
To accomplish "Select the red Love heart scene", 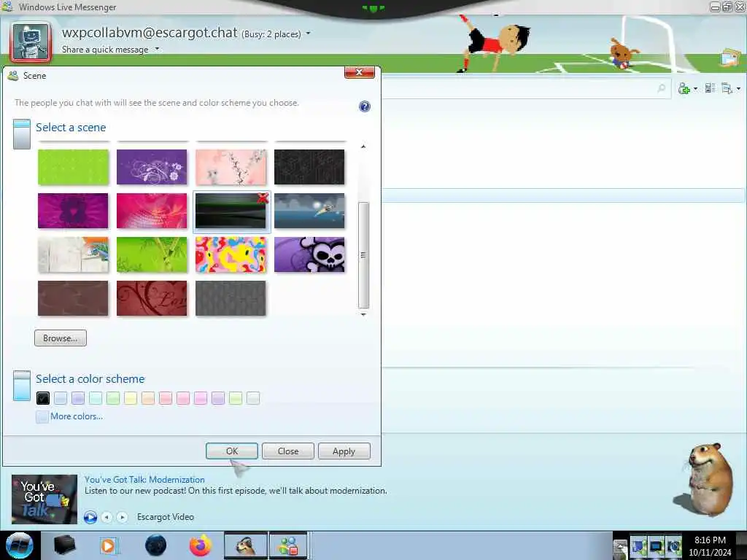I will point(152,298).
